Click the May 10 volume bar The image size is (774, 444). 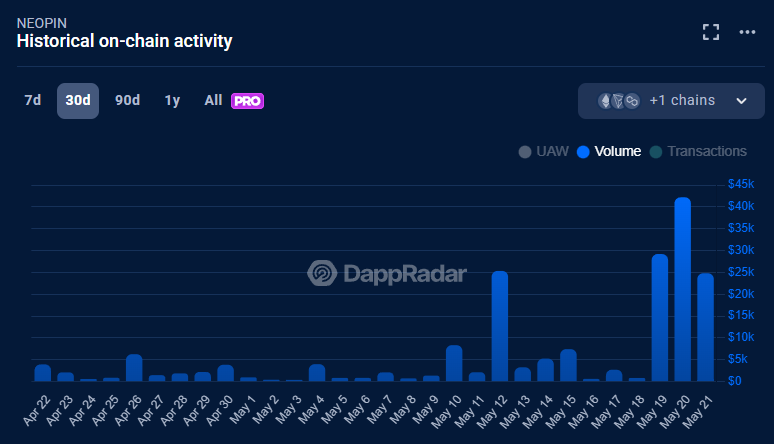pos(454,363)
